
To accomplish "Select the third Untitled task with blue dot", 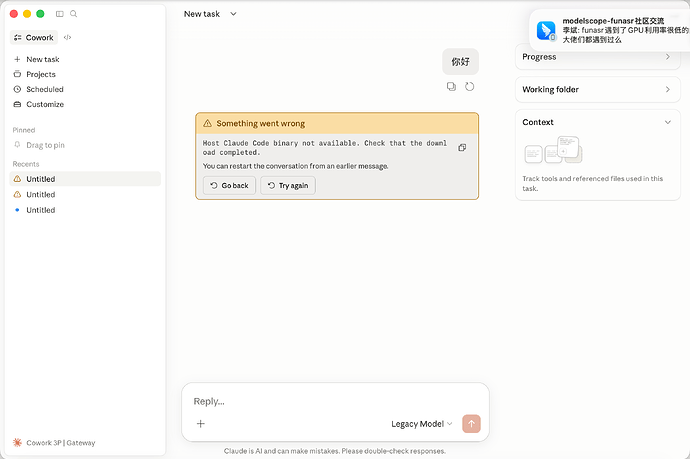I will point(85,210).
